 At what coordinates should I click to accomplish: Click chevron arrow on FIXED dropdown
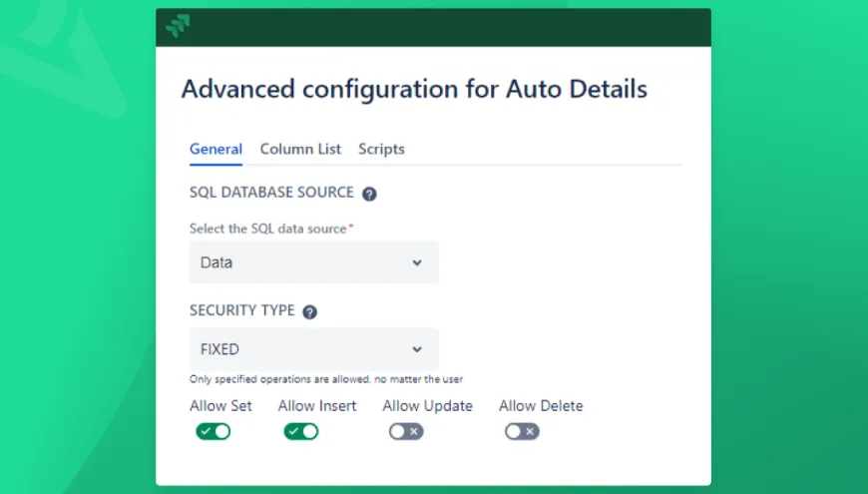tap(417, 349)
